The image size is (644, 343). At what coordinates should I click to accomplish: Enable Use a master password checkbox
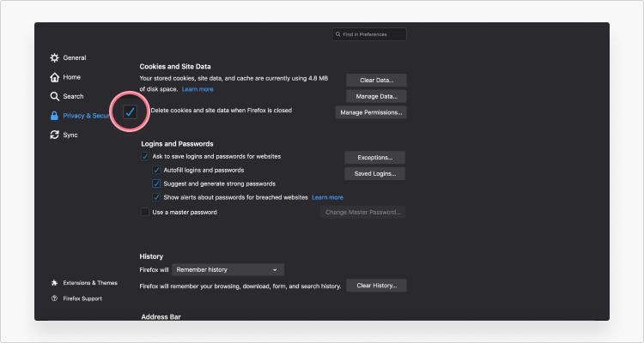pyautogui.click(x=145, y=212)
